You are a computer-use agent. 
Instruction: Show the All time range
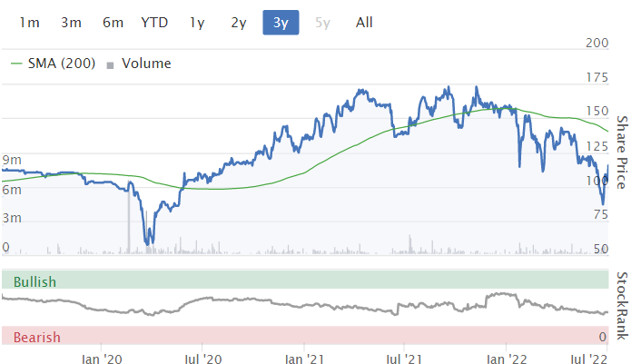click(364, 23)
